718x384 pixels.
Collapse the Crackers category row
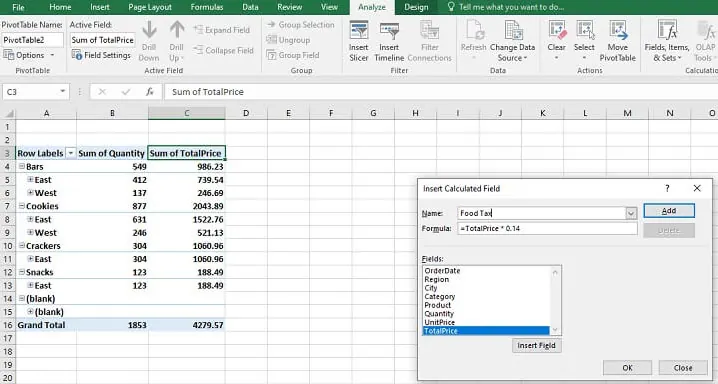(x=22, y=246)
